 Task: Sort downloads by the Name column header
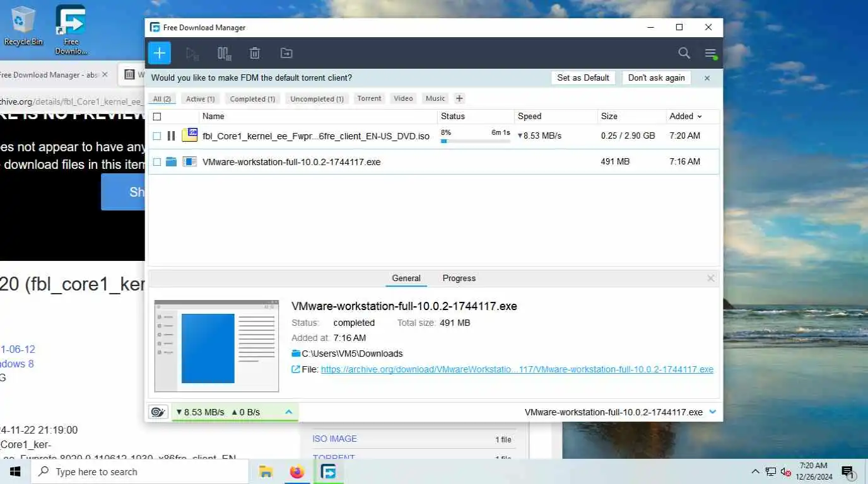click(319, 117)
